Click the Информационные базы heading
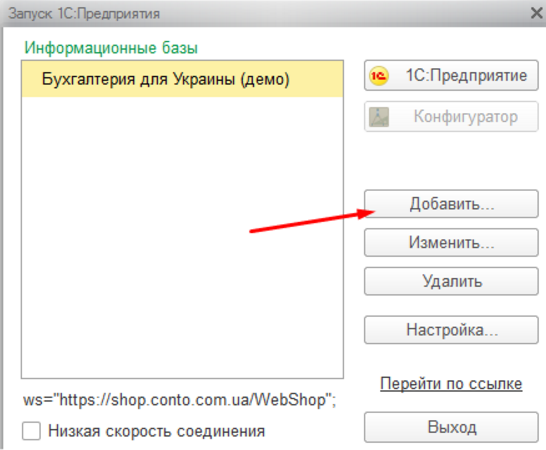546x450 pixels. [x=111, y=48]
